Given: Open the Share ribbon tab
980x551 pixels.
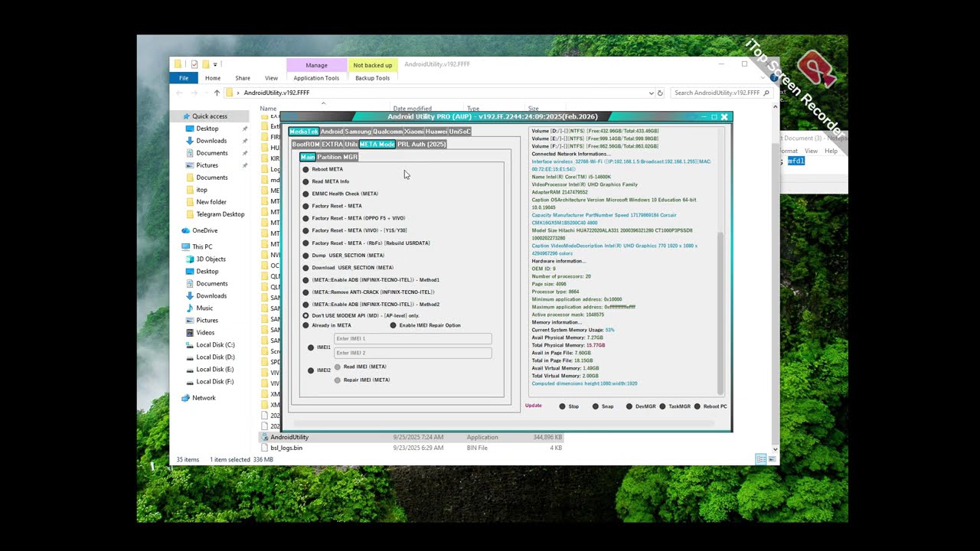Looking at the screenshot, I should coord(243,78).
